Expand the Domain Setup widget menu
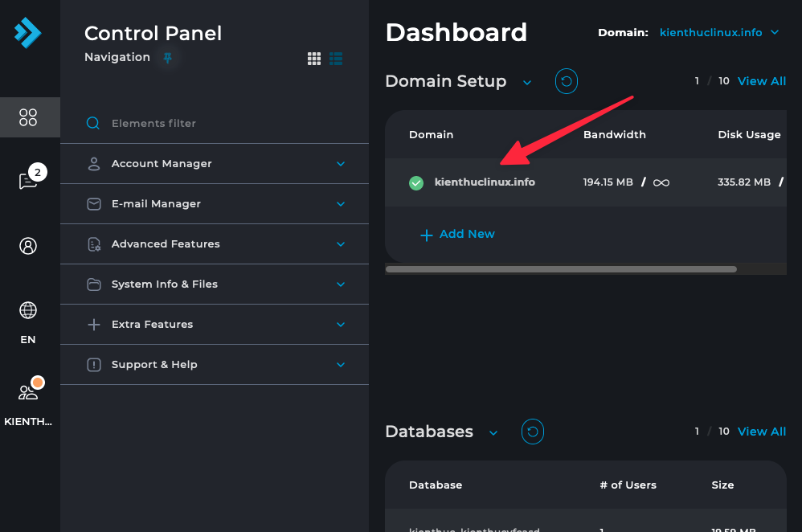Screen dimensions: 802x532 coord(527,82)
